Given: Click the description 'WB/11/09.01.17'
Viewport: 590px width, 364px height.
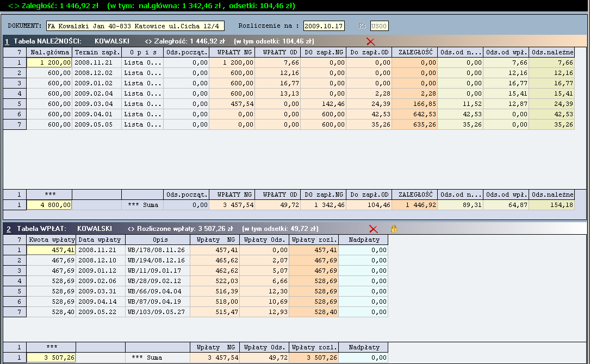Looking at the screenshot, I should pyautogui.click(x=158, y=271).
